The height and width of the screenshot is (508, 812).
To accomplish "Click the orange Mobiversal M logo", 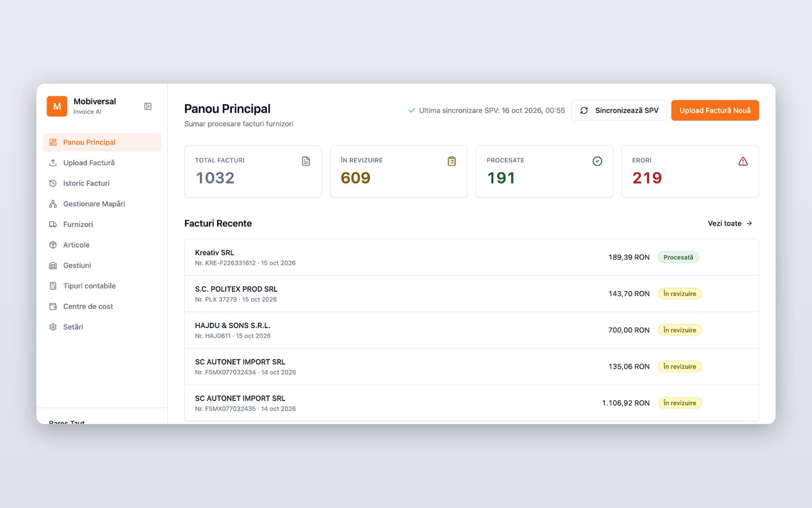I will point(57,106).
